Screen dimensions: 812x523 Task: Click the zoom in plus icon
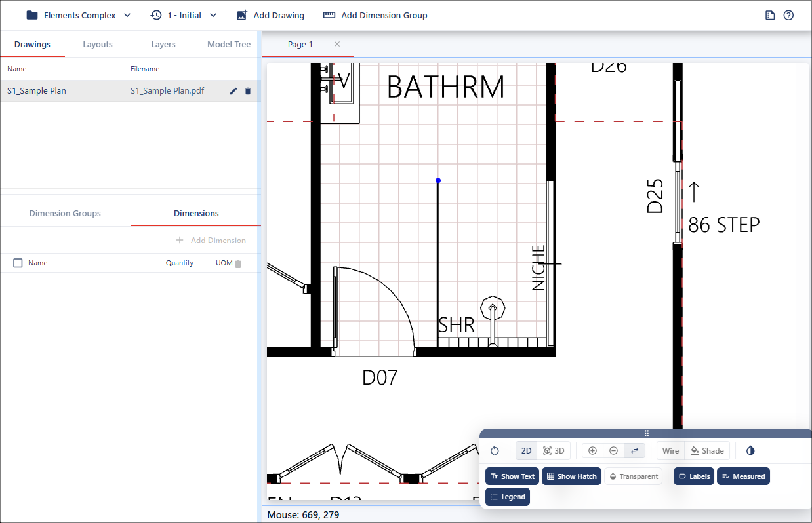point(592,451)
